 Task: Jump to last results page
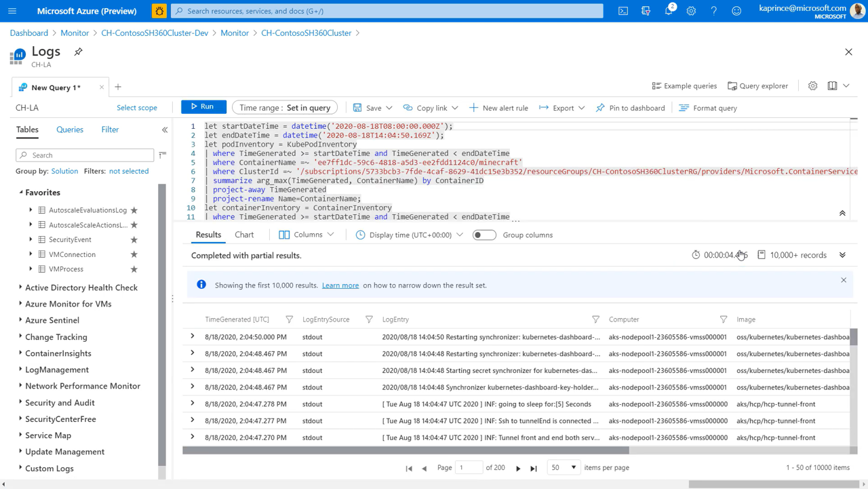click(534, 468)
